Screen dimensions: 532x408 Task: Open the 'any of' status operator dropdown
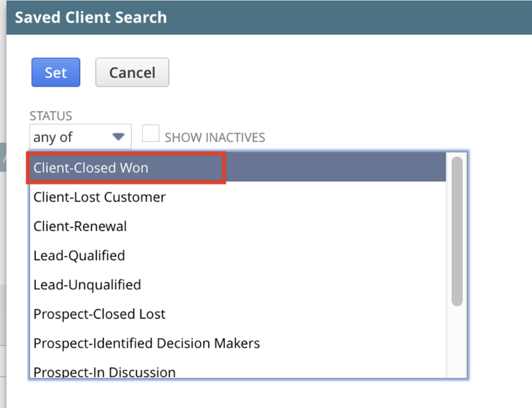click(80, 137)
